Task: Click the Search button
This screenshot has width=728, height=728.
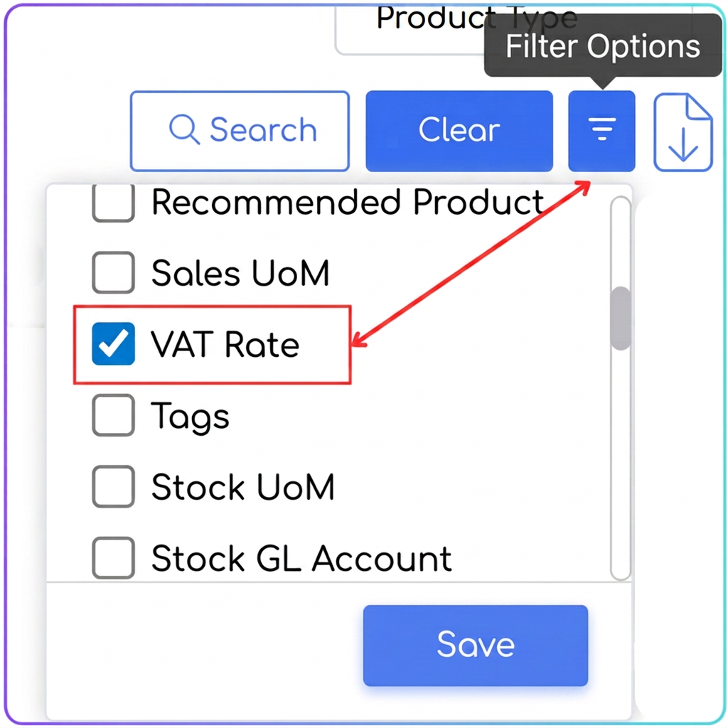Action: click(240, 131)
